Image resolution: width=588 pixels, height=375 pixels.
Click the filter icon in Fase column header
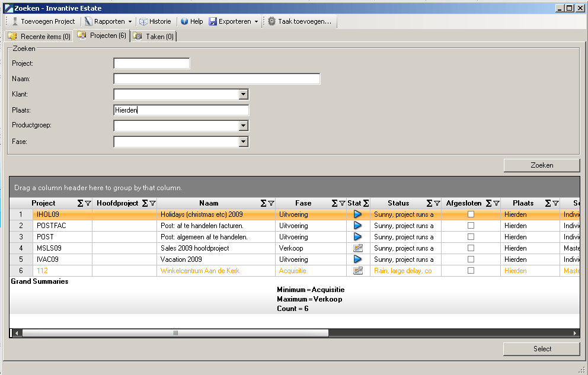click(343, 203)
